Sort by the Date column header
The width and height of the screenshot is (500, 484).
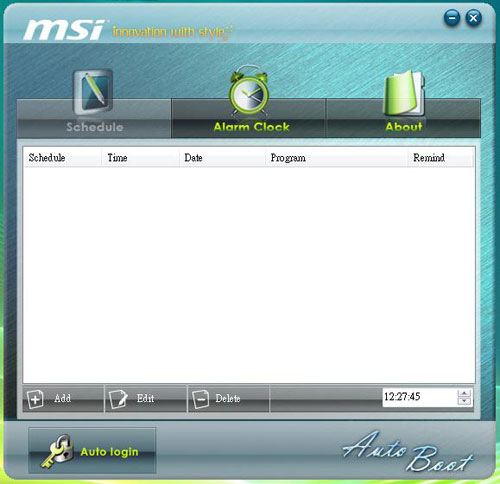222,157
